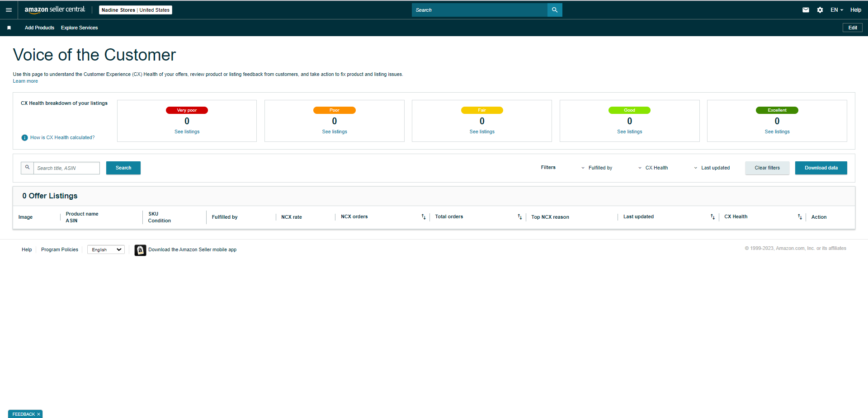
Task: Open Explore Services menu item
Action: pos(79,28)
